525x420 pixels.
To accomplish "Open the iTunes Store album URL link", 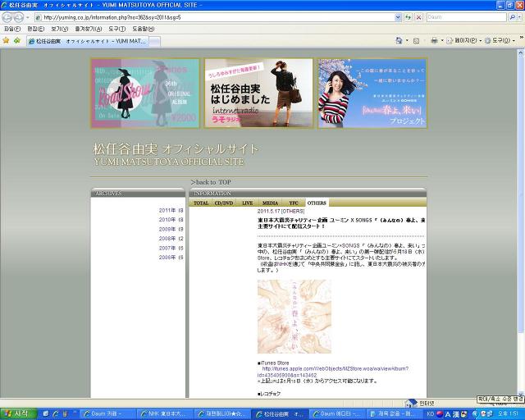I will point(333,372).
